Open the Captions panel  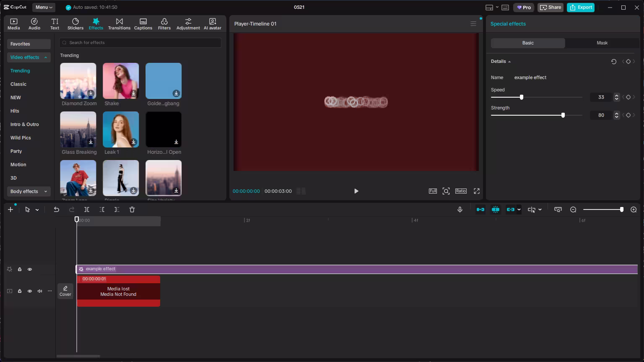(x=143, y=24)
